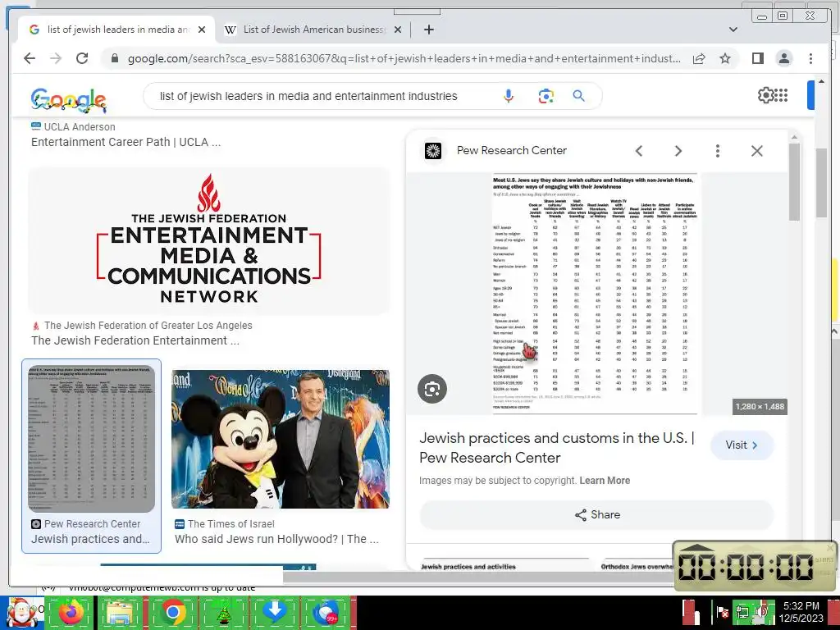Screen dimensions: 840x630
Task: Open the Chrome three-dot menu
Action: pyautogui.click(x=810, y=58)
